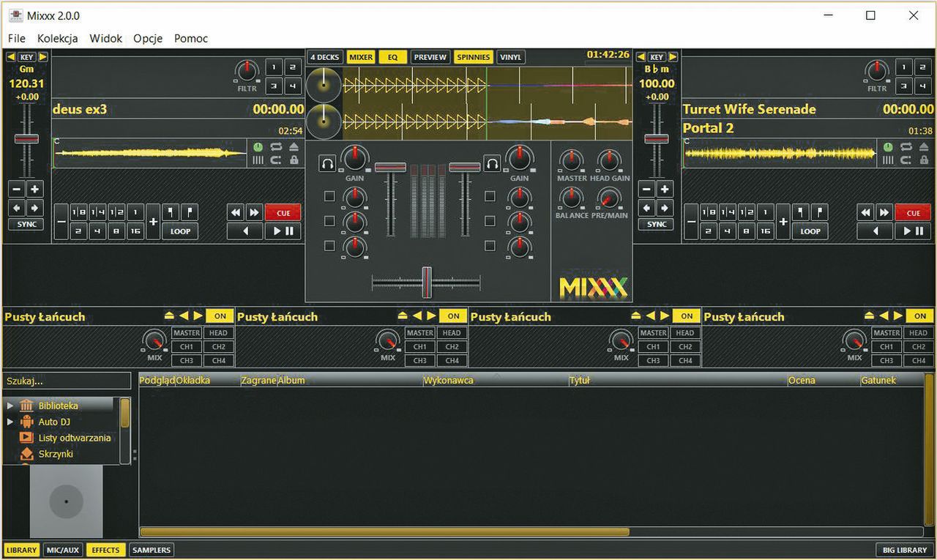Image resolution: width=937 pixels, height=560 pixels.
Task: Toggle first effect chain ON button
Action: (x=220, y=316)
